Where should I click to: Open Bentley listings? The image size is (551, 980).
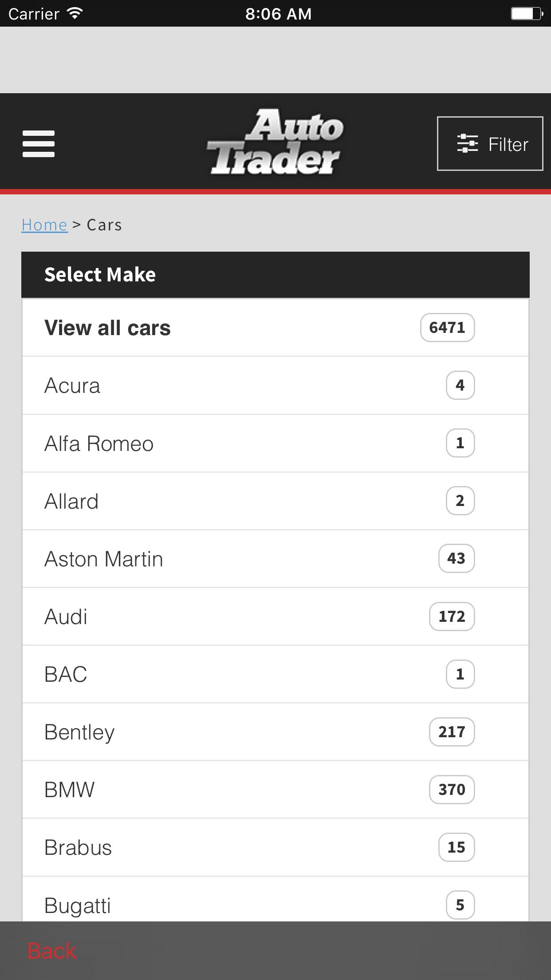[275, 731]
